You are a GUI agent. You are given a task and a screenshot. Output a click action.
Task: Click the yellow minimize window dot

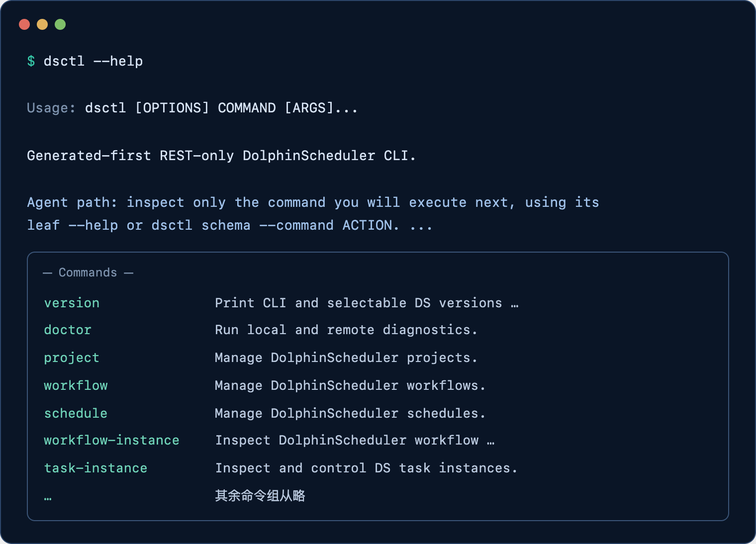(42, 24)
